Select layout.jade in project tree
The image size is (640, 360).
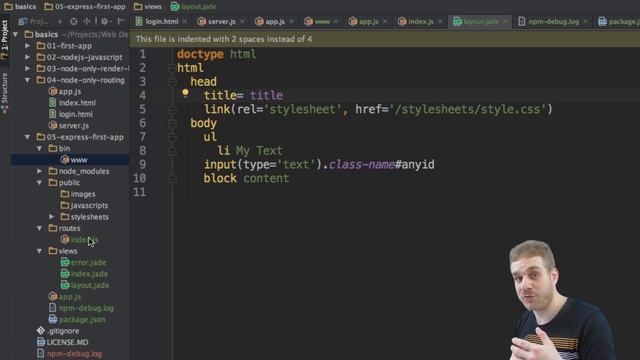coord(85,285)
